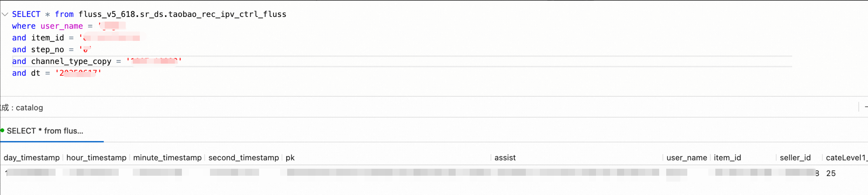Click the catalog status text

[29, 108]
